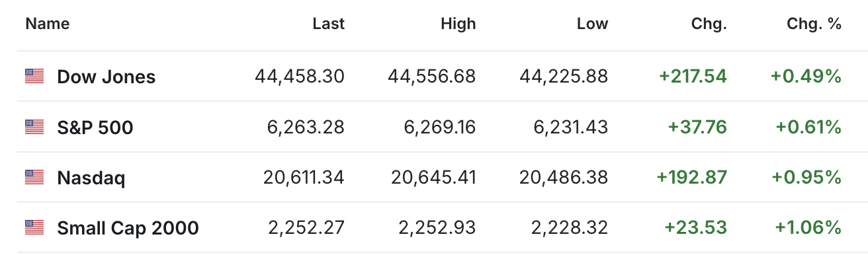Sort table by Chg. % column header
The width and height of the screenshot is (868, 255).
click(x=814, y=24)
